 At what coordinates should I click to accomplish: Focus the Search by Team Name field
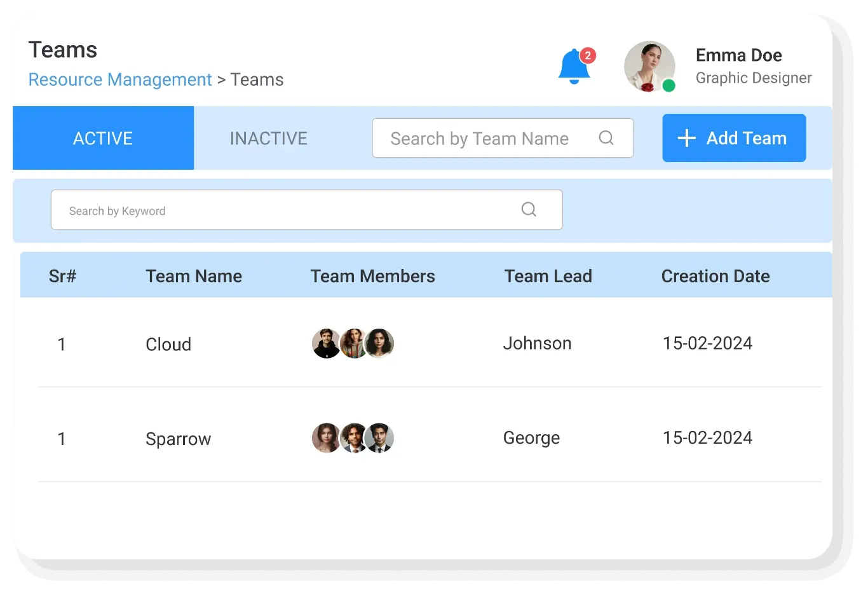[480, 138]
